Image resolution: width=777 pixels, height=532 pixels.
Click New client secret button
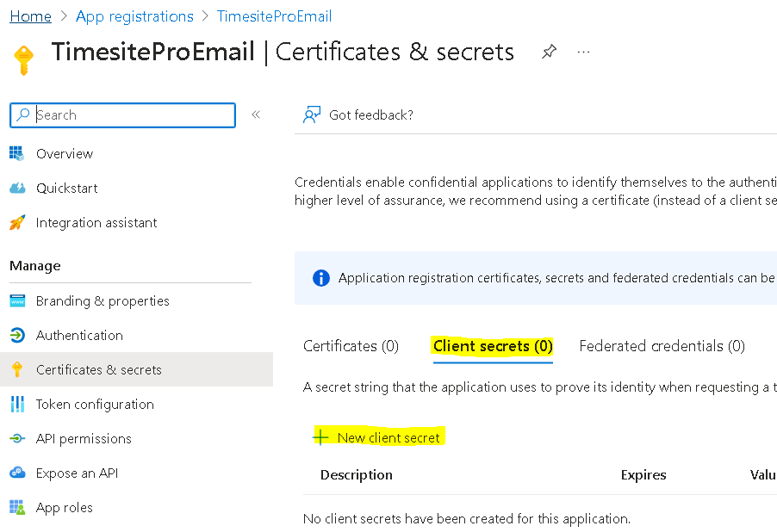[x=378, y=437]
